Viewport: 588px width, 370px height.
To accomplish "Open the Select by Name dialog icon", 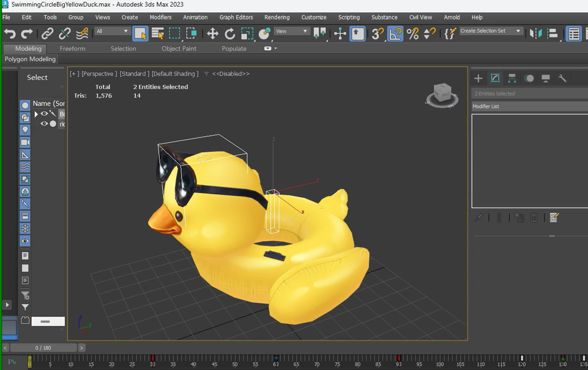I will click(157, 34).
